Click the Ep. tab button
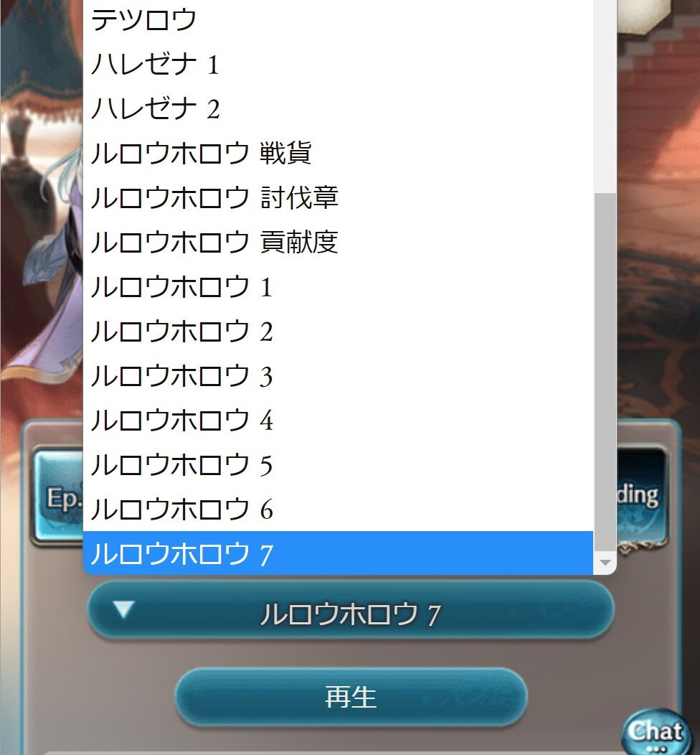 coord(59,497)
